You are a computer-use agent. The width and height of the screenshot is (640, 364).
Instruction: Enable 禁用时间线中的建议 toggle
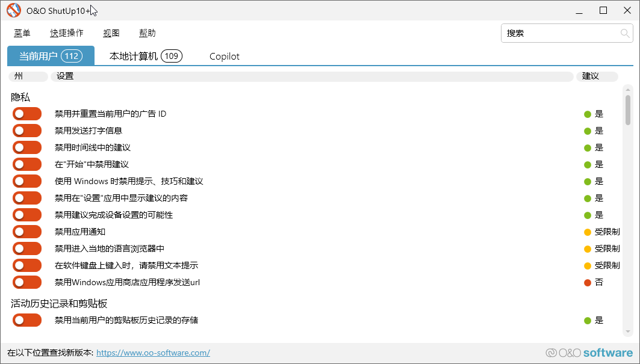27,147
